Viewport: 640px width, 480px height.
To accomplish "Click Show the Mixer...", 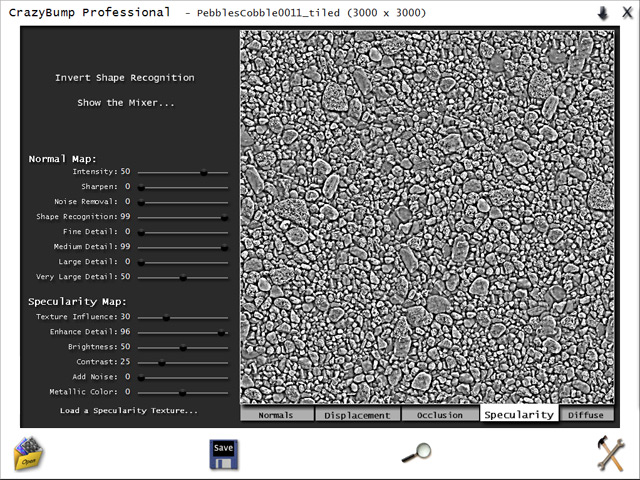I will (x=125, y=103).
